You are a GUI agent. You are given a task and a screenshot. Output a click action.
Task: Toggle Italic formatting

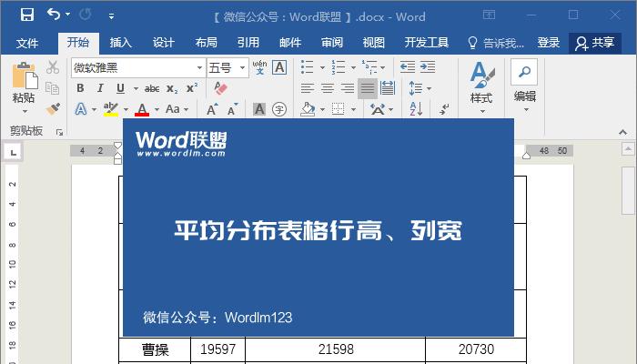click(100, 88)
